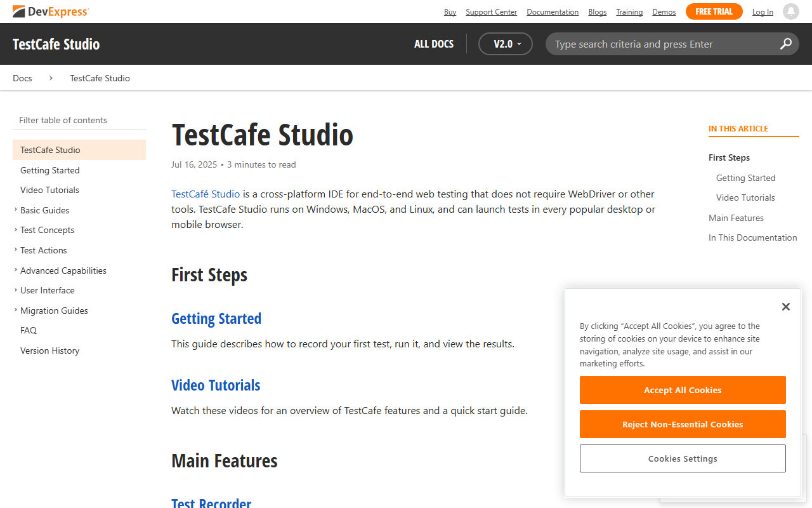Open Version History in the sidebar
The width and height of the screenshot is (812, 508).
[49, 351]
